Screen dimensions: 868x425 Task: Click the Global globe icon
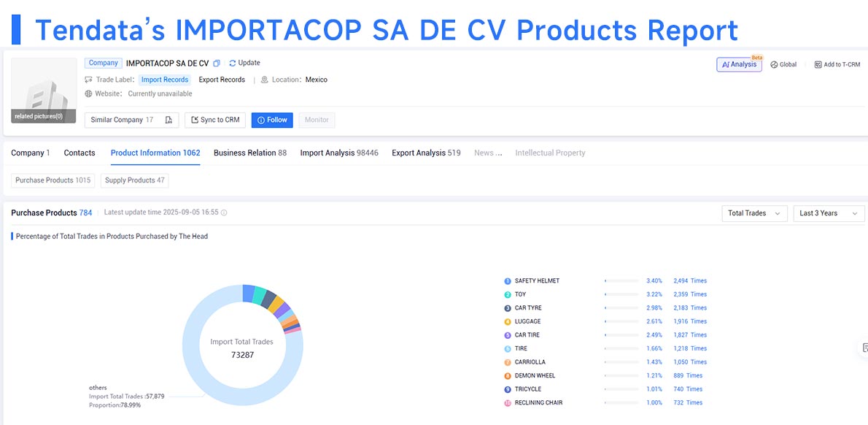point(774,65)
